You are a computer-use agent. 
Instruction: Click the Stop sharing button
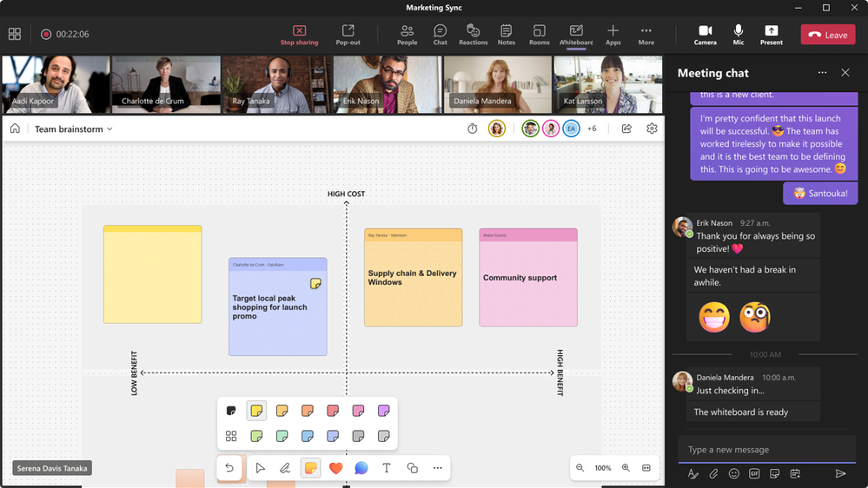(299, 35)
